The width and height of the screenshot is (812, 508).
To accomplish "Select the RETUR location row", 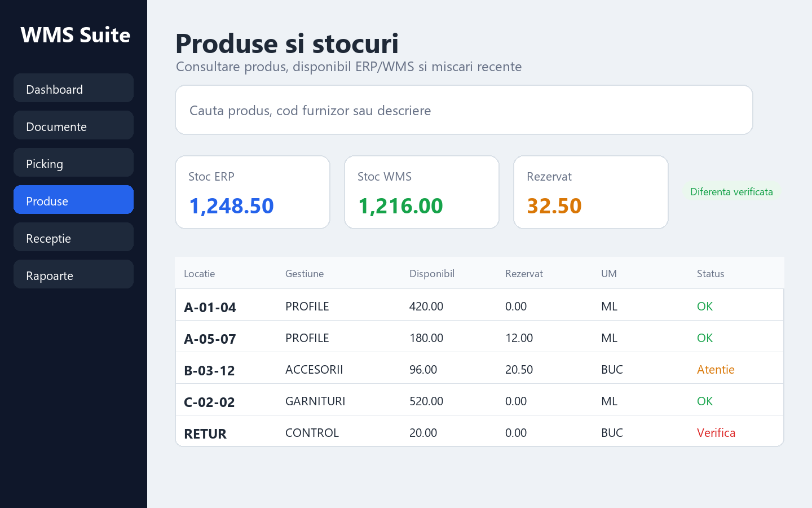I will tap(479, 431).
